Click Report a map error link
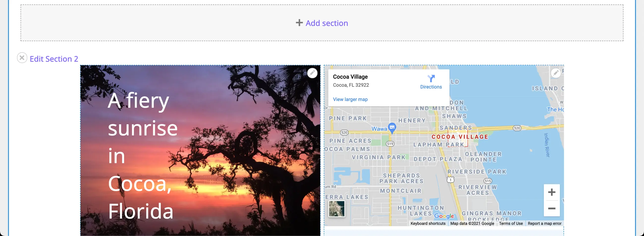 [544, 223]
